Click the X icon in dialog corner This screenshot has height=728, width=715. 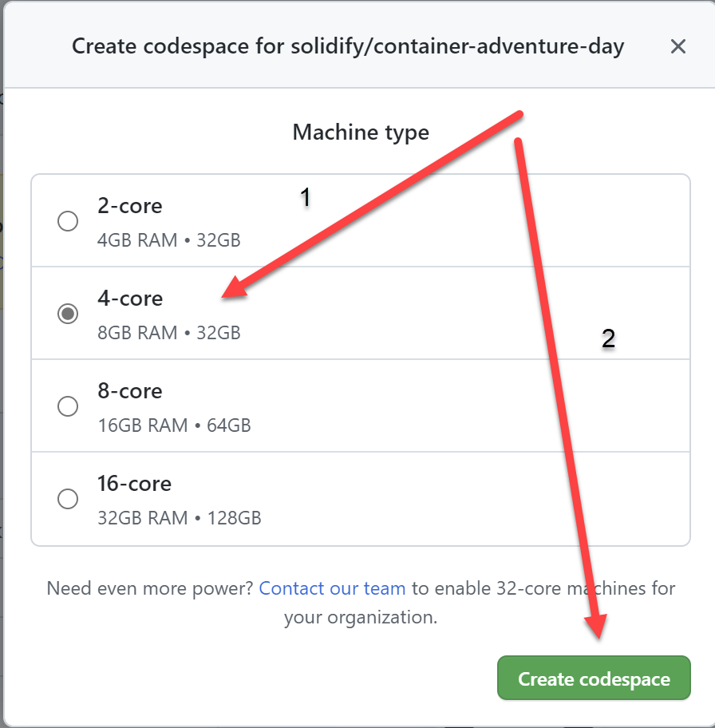[x=677, y=46]
